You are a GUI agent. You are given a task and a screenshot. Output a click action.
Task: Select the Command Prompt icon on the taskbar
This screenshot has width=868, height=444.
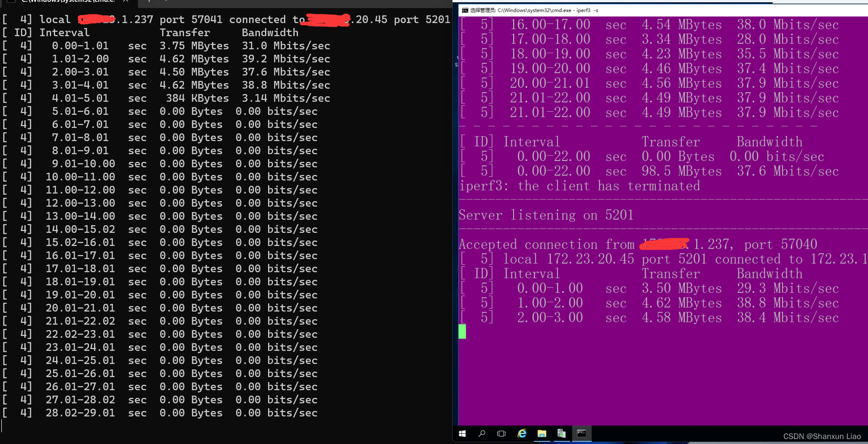582,434
